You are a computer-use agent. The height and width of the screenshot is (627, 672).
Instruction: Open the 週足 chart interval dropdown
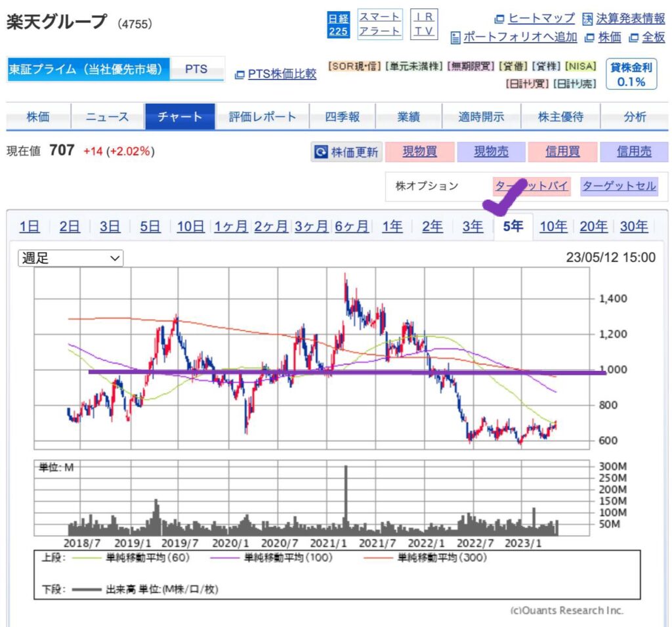click(71, 258)
